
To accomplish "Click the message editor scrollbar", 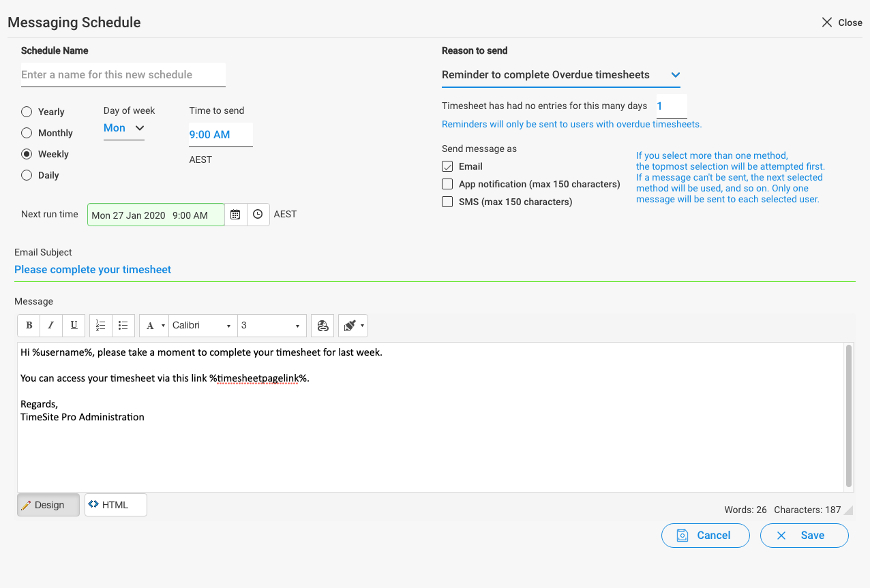I will [849, 416].
